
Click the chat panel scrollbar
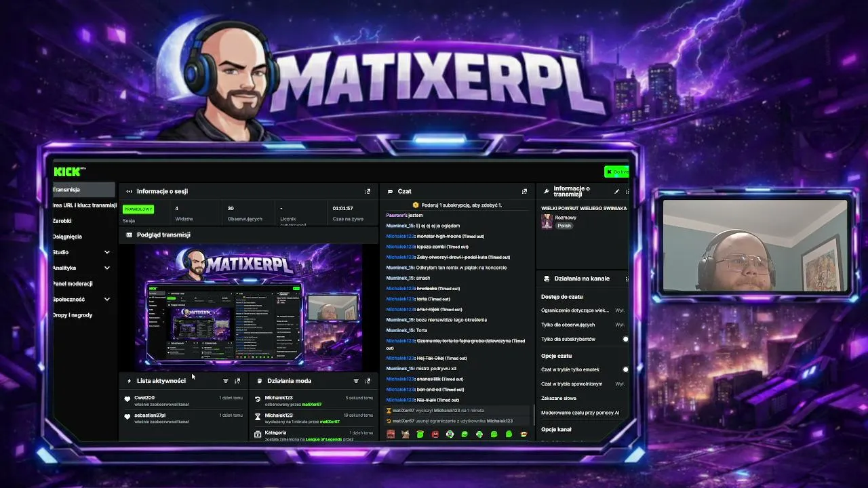[533, 415]
